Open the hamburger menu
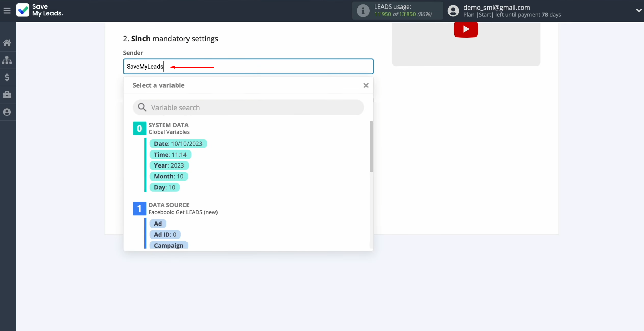The image size is (644, 331). (7, 11)
